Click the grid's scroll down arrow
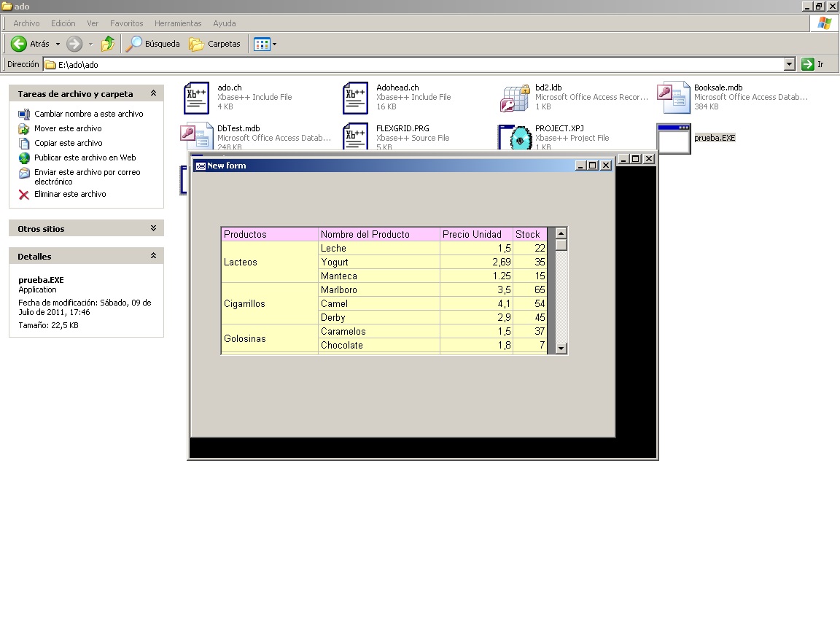 [561, 349]
